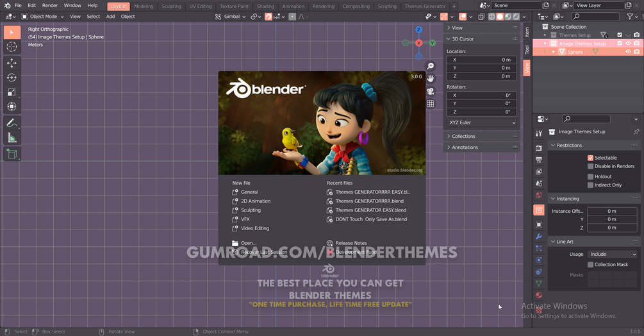
Task: Select the Annotate pencil tool
Action: point(12,123)
